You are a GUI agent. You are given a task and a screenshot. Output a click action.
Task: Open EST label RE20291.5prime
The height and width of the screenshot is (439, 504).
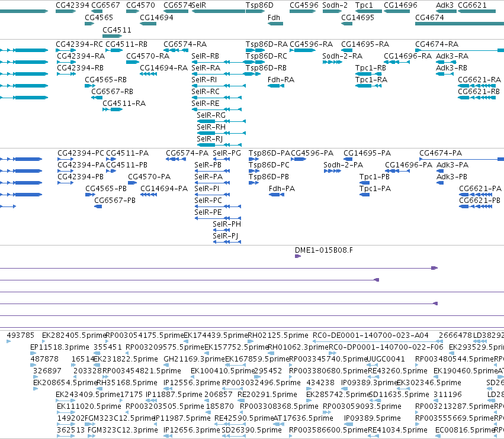(x=268, y=395)
